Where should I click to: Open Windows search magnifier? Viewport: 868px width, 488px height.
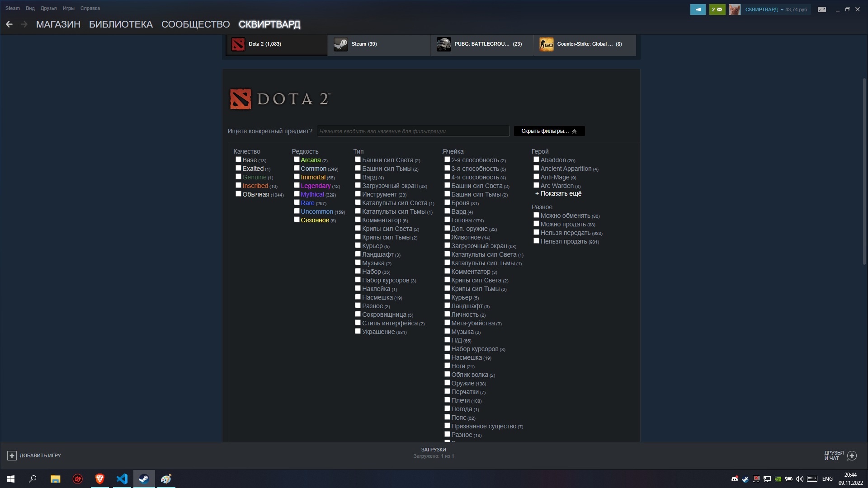[33, 479]
